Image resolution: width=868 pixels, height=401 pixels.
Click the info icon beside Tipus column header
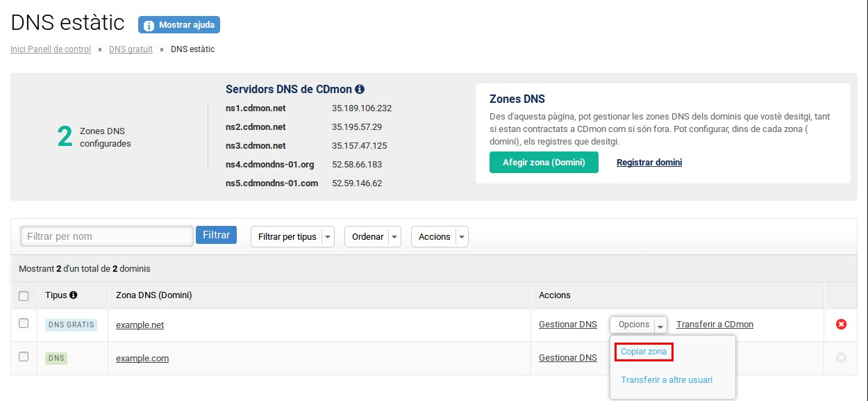[74, 295]
